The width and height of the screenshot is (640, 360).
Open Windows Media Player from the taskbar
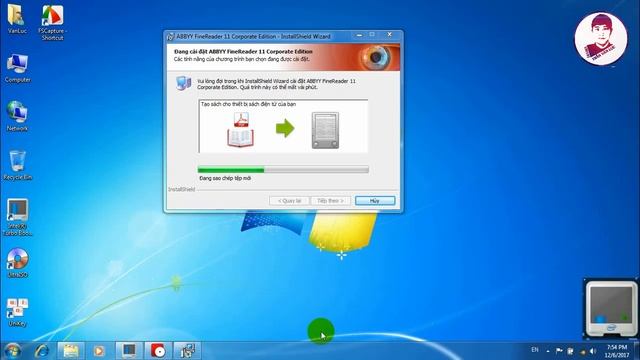tap(99, 351)
